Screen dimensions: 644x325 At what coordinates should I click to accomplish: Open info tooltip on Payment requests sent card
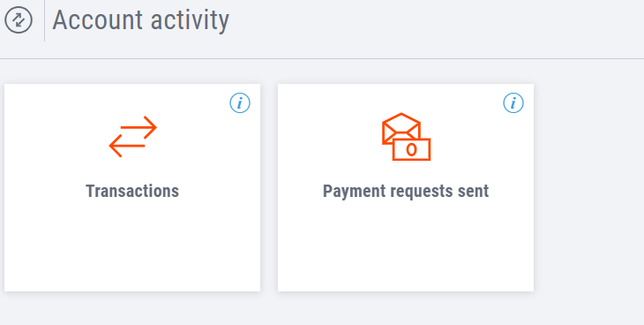click(x=513, y=102)
